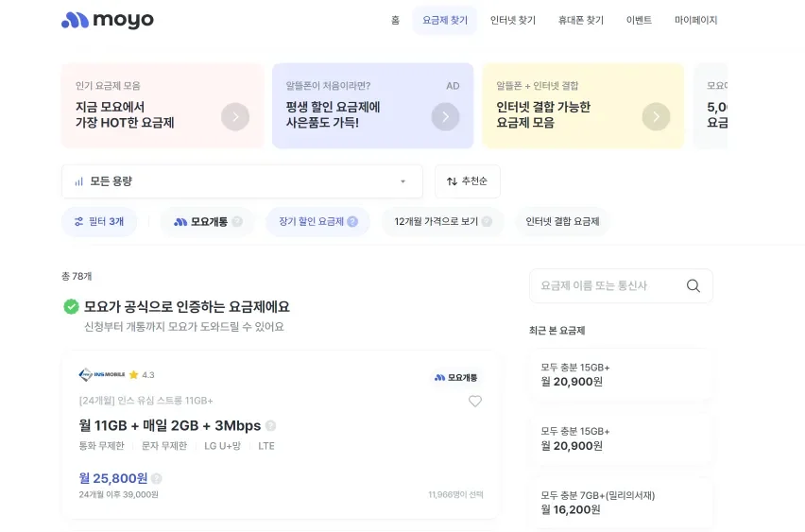
Task: Click arrow on HOT 요금제 banner
Action: [235, 116]
